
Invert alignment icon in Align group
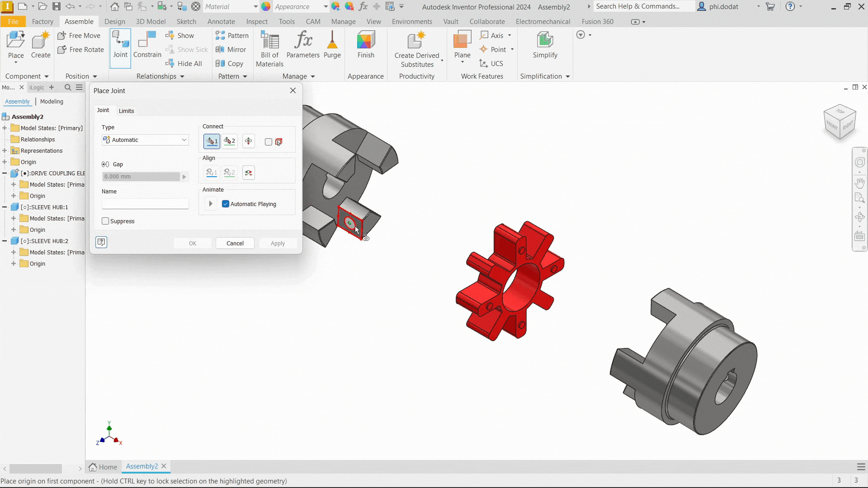tap(248, 173)
